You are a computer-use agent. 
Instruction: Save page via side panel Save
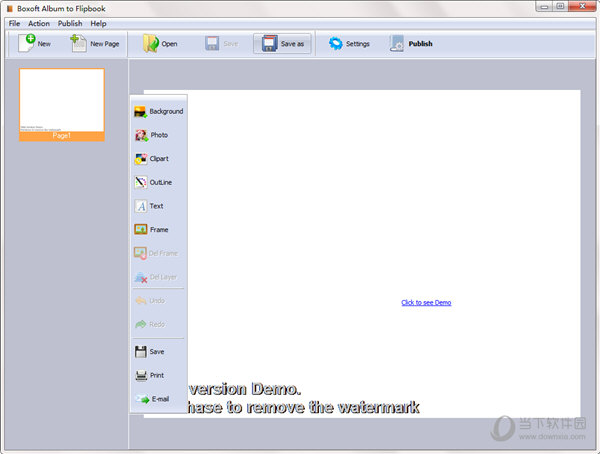[x=149, y=351]
